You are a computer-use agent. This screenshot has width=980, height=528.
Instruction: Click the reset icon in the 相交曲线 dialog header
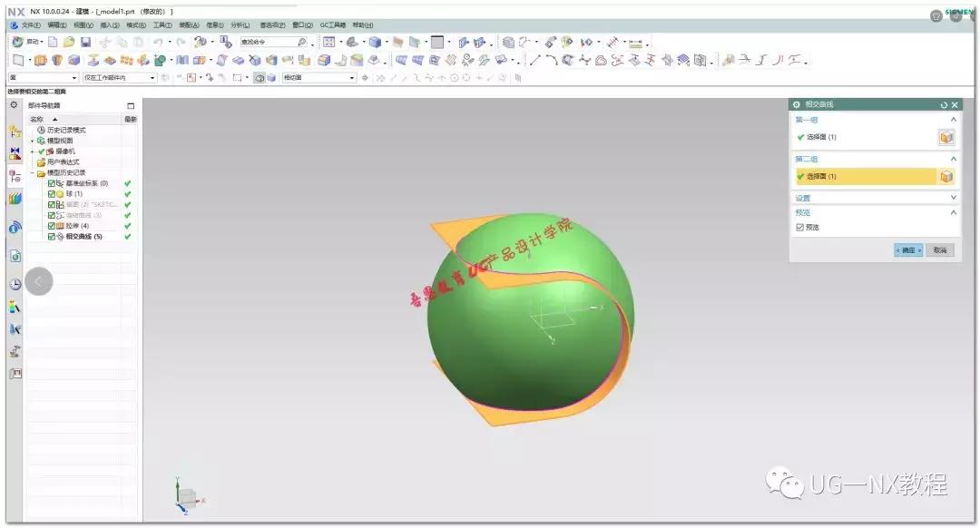tap(944, 105)
